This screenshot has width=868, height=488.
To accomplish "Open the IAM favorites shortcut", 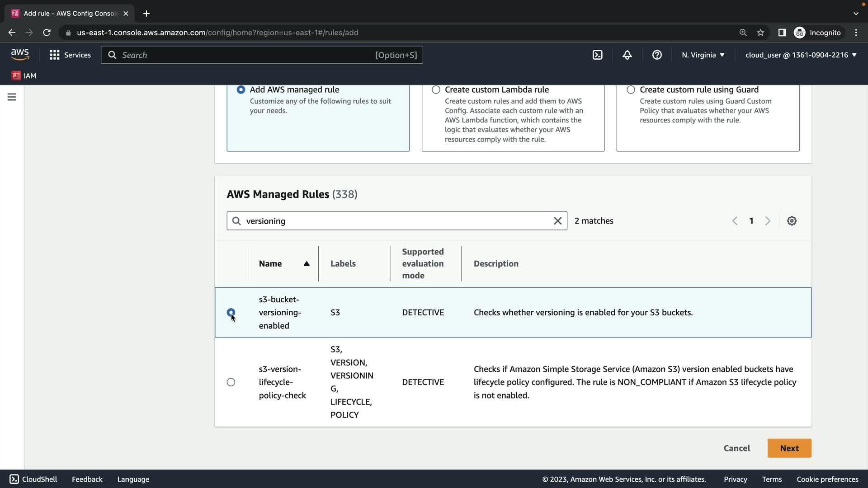I will [24, 76].
